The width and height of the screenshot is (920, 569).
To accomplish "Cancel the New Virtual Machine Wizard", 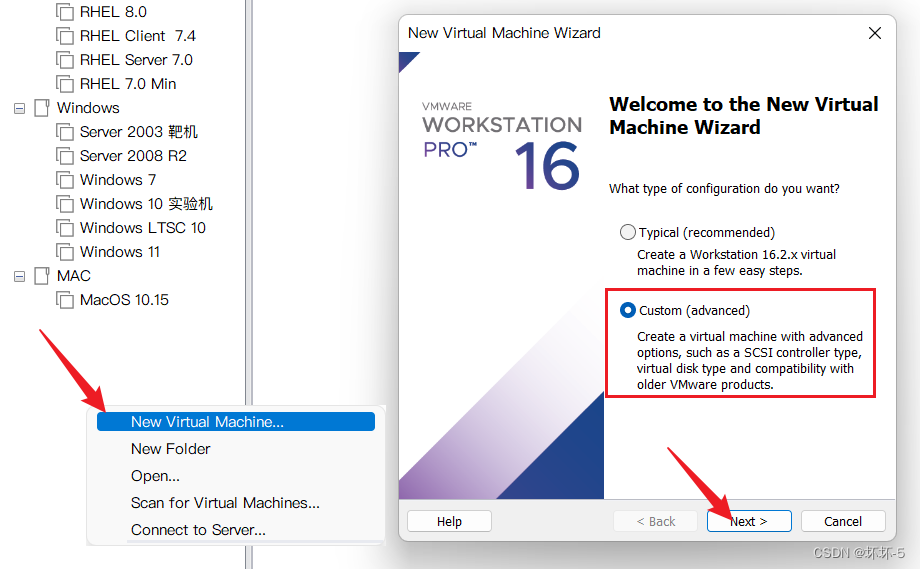I will [x=843, y=521].
